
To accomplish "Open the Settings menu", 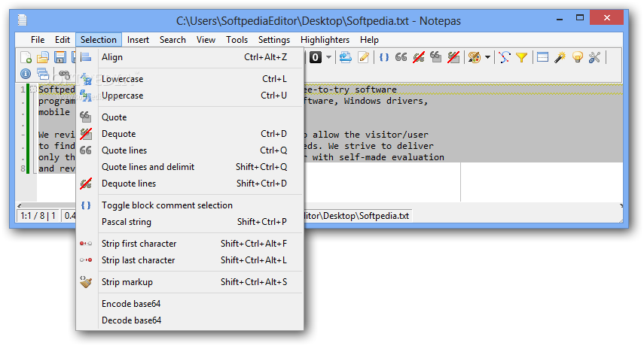I will click(x=274, y=40).
